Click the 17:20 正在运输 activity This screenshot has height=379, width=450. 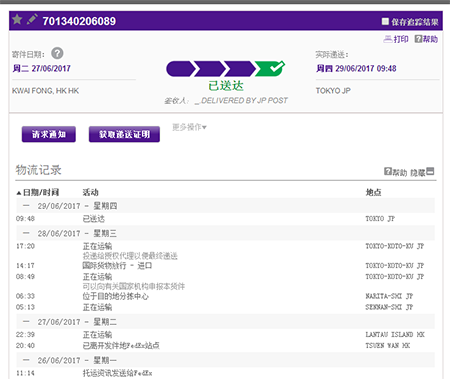pyautogui.click(x=97, y=246)
